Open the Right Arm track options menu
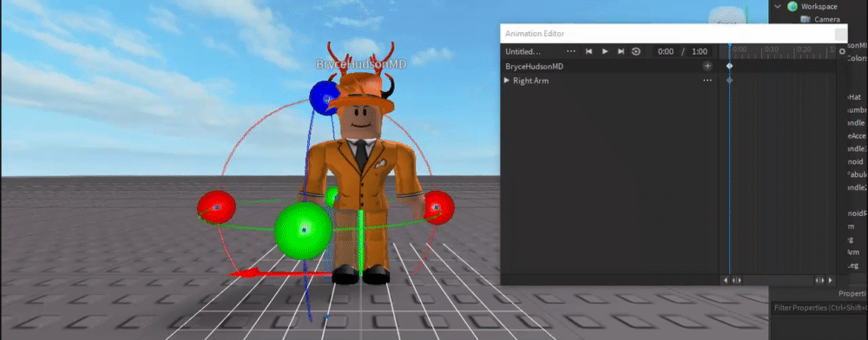This screenshot has height=340, width=868. 707,80
